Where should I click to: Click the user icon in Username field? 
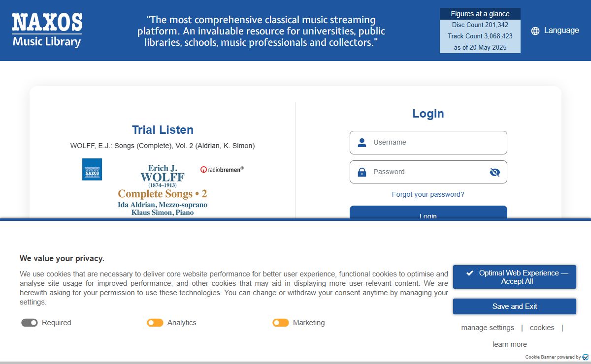pyautogui.click(x=362, y=143)
